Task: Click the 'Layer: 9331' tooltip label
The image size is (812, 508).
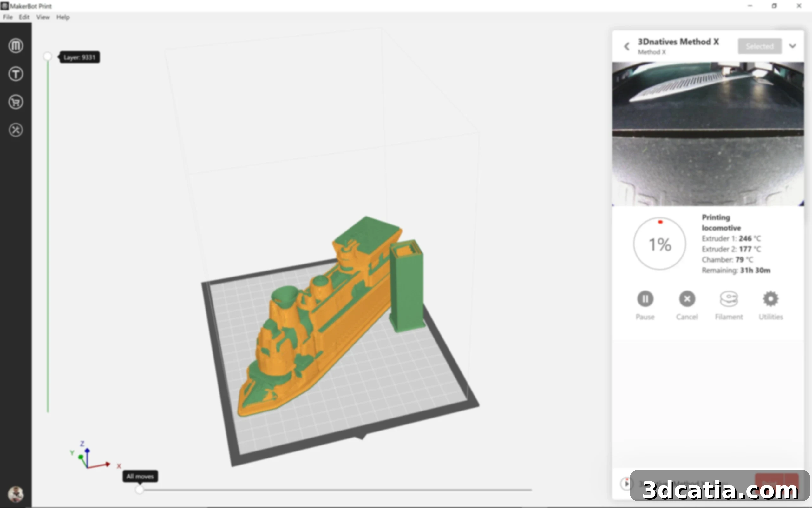Action: pos(80,57)
